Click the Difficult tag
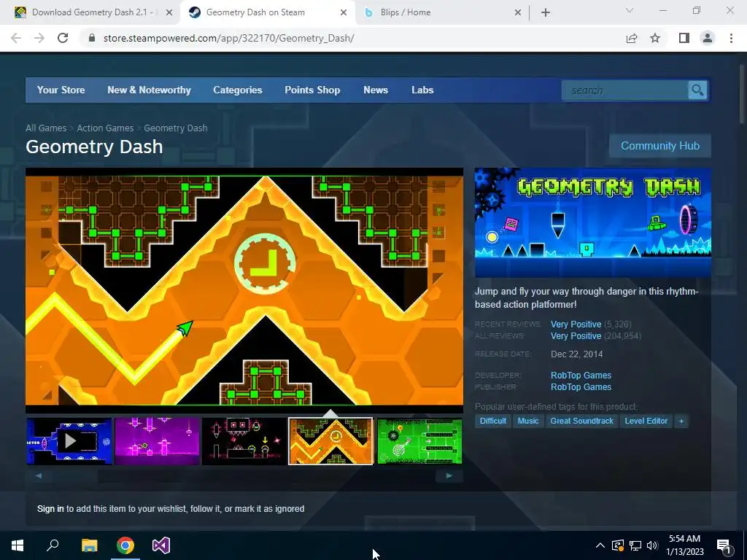The width and height of the screenshot is (747, 560). [492, 421]
